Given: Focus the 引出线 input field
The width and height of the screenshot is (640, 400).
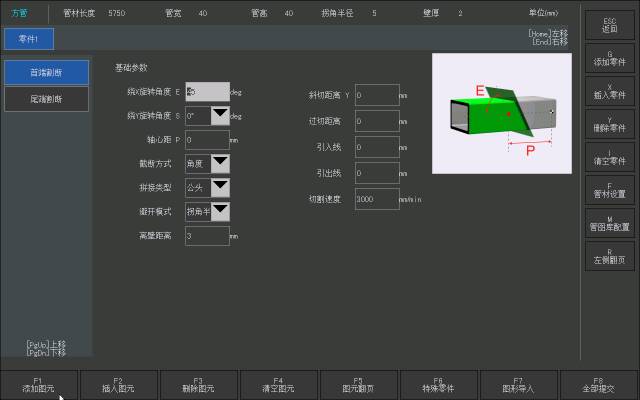Looking at the screenshot, I should [x=377, y=173].
